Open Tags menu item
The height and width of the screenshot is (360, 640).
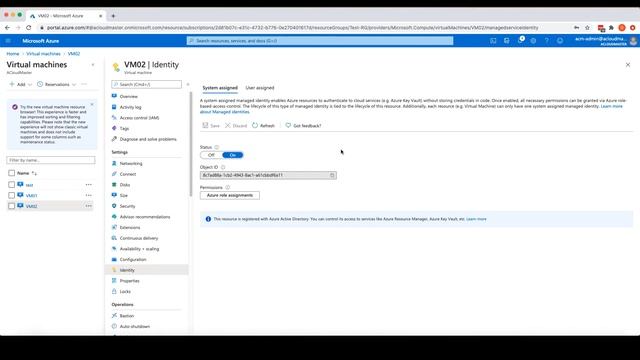point(124,128)
